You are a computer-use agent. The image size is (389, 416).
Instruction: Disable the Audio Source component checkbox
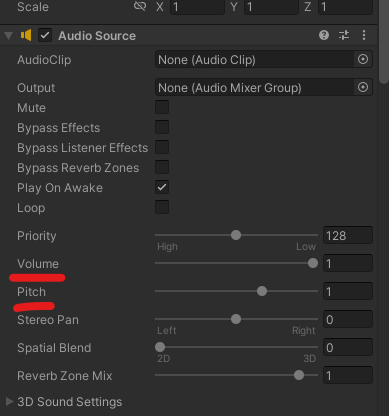pos(45,35)
